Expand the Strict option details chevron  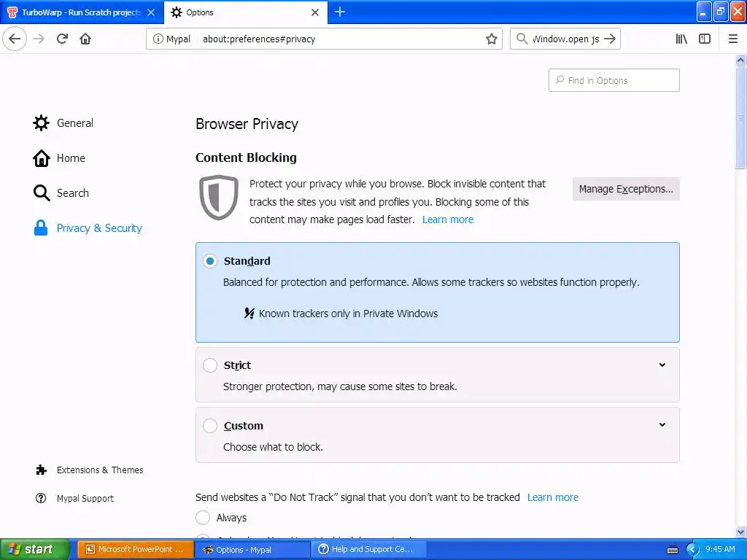pyautogui.click(x=662, y=365)
